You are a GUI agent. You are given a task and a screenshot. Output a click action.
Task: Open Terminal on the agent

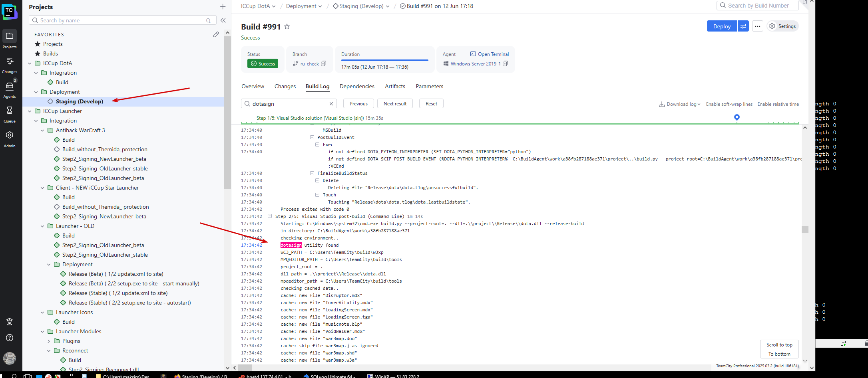[x=490, y=54]
